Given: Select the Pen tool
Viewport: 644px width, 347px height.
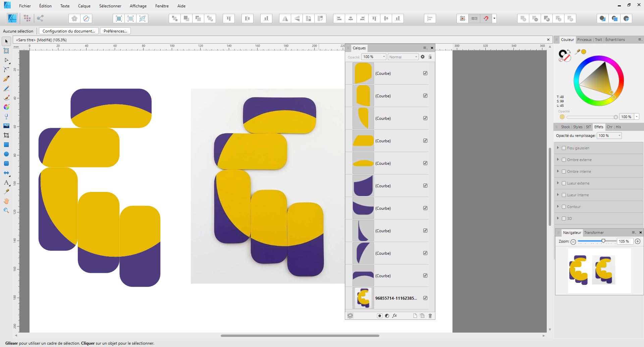Looking at the screenshot, I should [6, 79].
